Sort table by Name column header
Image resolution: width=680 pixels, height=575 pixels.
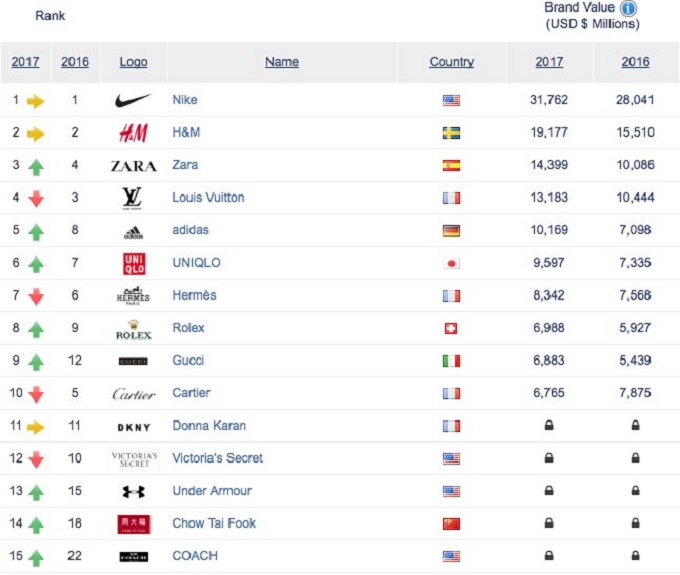[282, 62]
